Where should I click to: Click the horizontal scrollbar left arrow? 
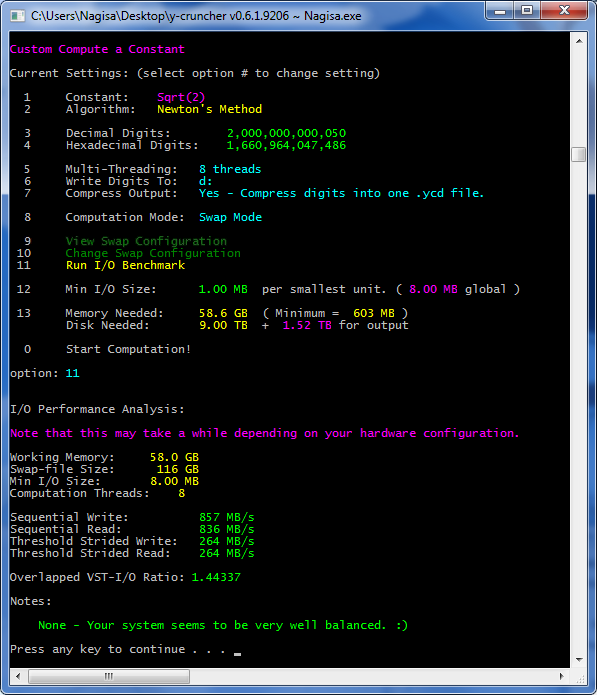click(x=18, y=676)
